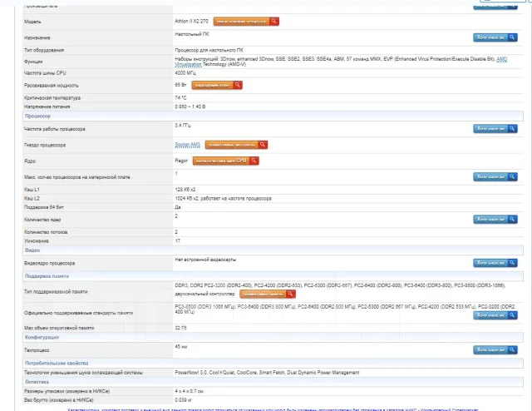Click the Частота шины CPU label
The width and height of the screenshot is (532, 411).
[45, 73]
